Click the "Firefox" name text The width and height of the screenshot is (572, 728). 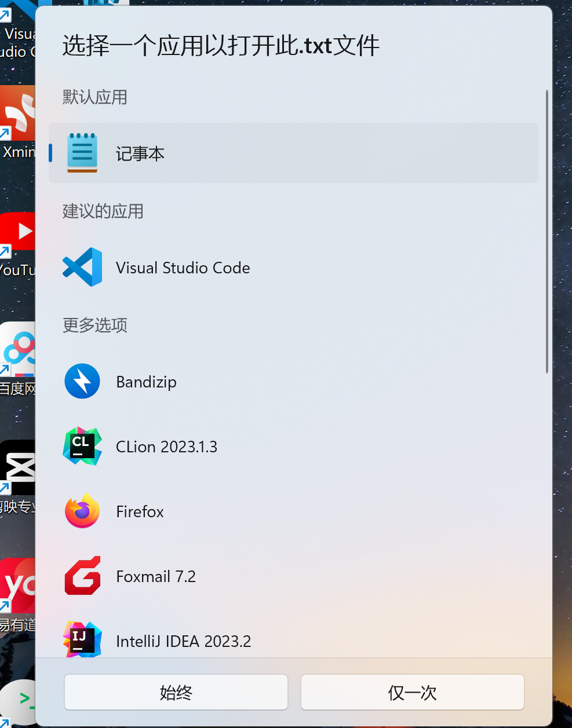(x=140, y=512)
